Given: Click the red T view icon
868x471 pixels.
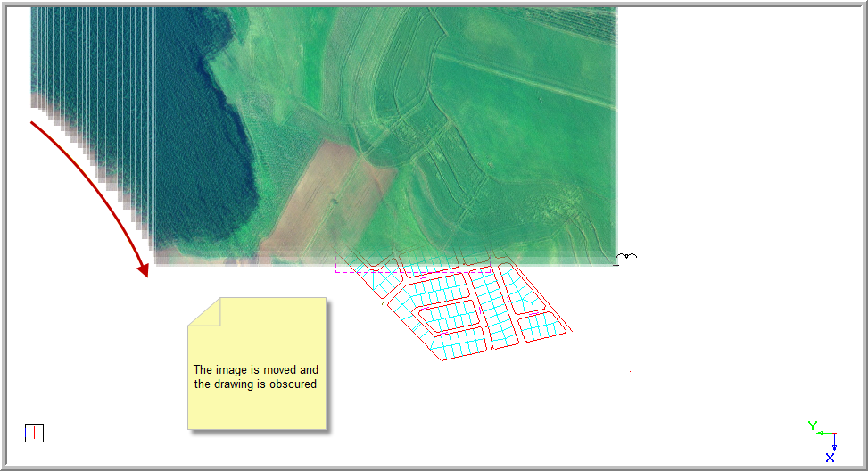Looking at the screenshot, I should coord(34,434).
